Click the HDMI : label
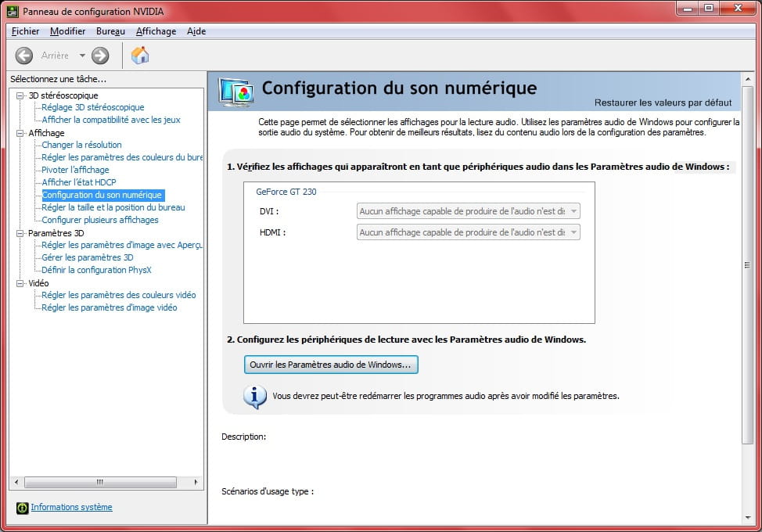This screenshot has height=532, width=762. tap(272, 232)
